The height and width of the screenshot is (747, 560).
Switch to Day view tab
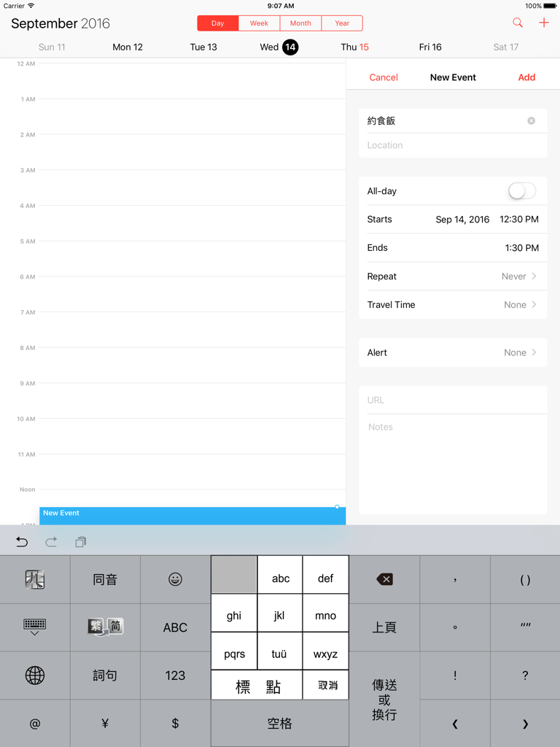click(x=217, y=23)
